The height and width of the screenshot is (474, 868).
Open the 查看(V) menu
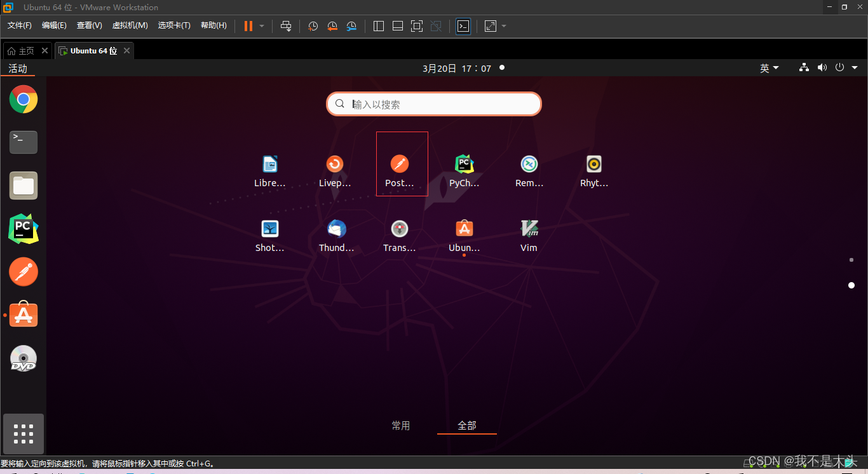click(89, 25)
